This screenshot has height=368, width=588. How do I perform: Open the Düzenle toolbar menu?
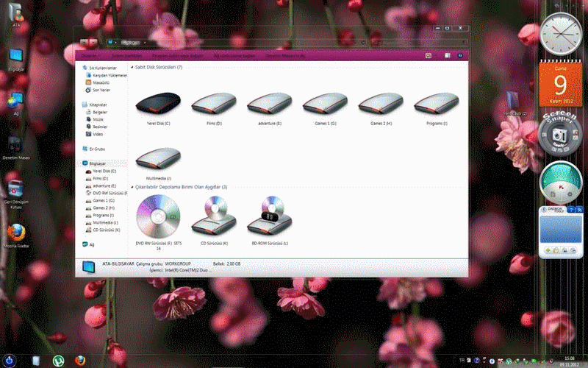(89, 56)
